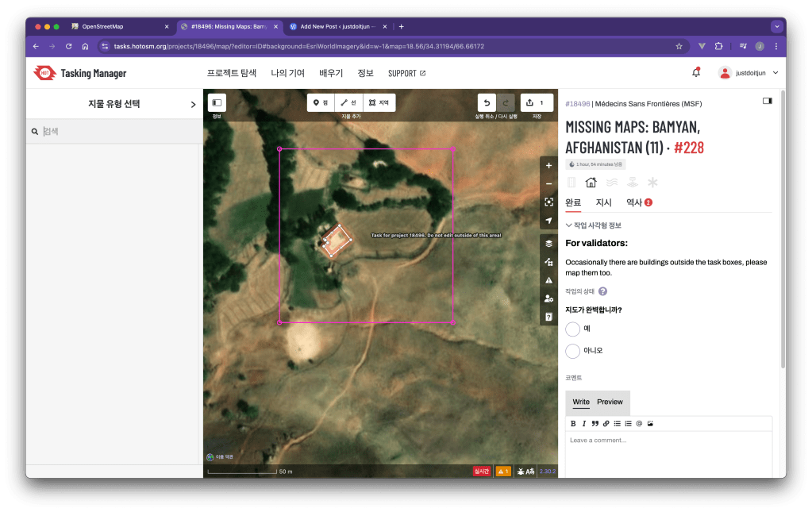Select the line (선) drawing tool

pos(348,103)
